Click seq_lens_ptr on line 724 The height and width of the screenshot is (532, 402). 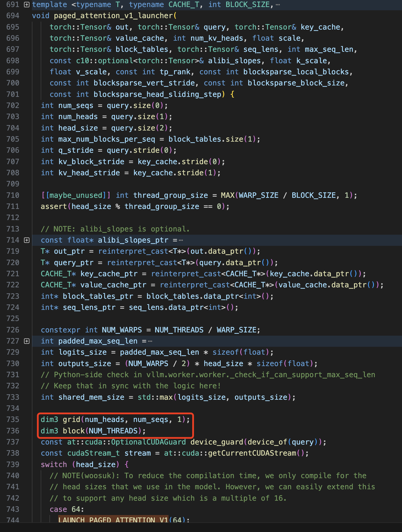click(89, 307)
